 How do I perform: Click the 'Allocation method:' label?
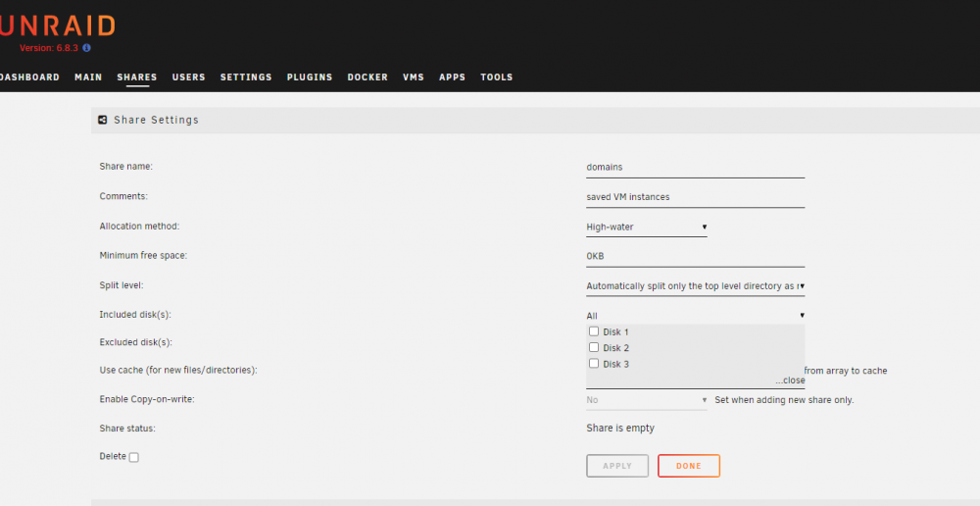139,226
